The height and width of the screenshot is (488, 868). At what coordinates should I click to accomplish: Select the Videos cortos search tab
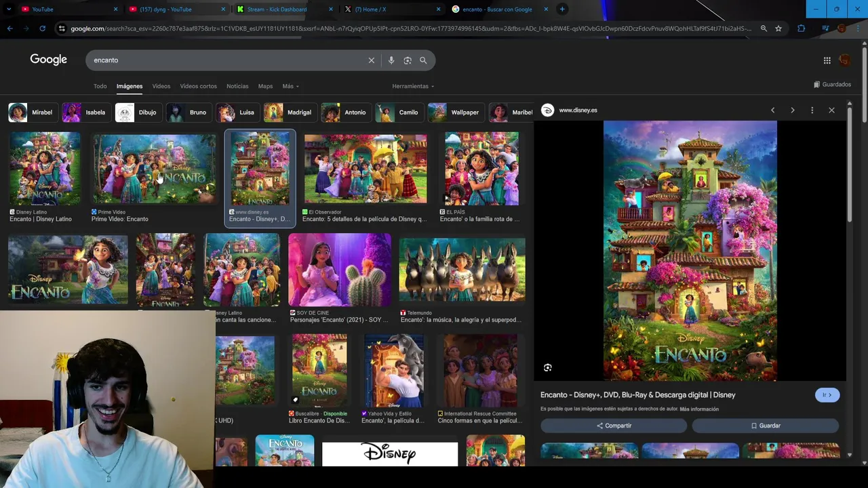tap(198, 86)
